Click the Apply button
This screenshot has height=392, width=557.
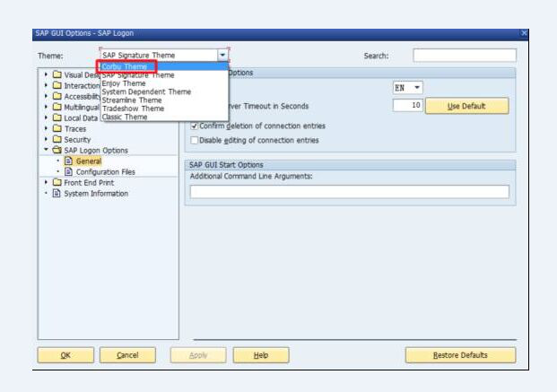pyautogui.click(x=198, y=355)
